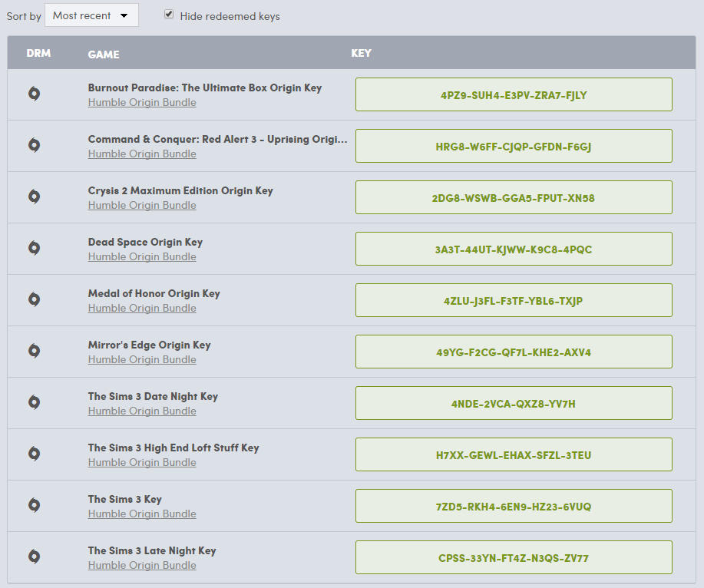Click Origin icon beside Sims 3 Late Night

coord(34,557)
